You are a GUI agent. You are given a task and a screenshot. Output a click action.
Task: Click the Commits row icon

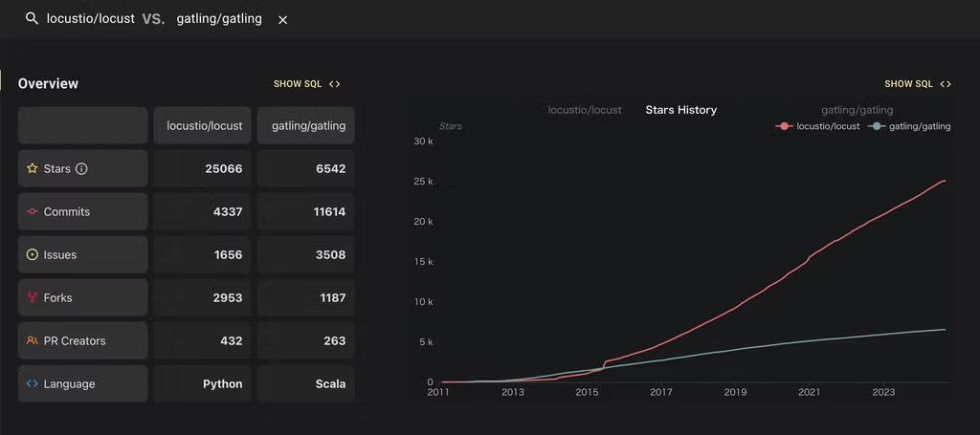click(x=33, y=211)
